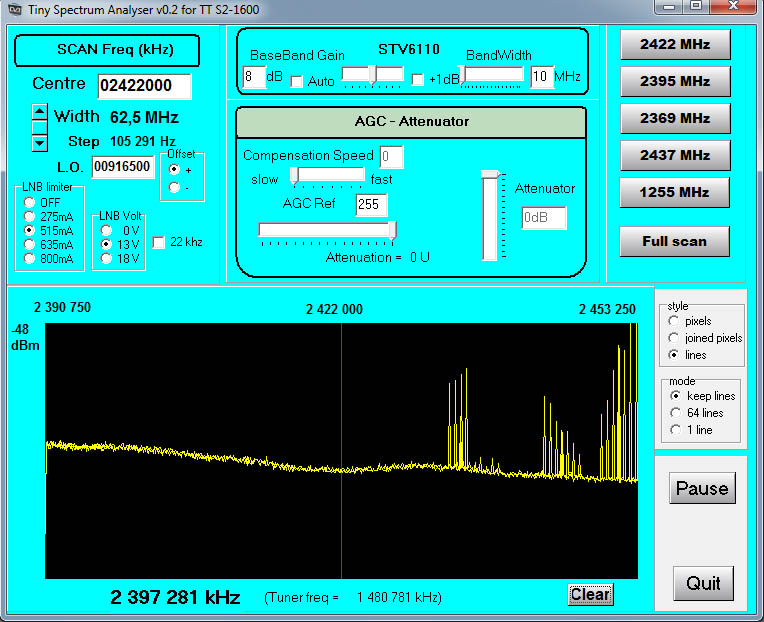This screenshot has height=622, width=764.
Task: Set LNB limiter to 275mA
Action: 29,216
